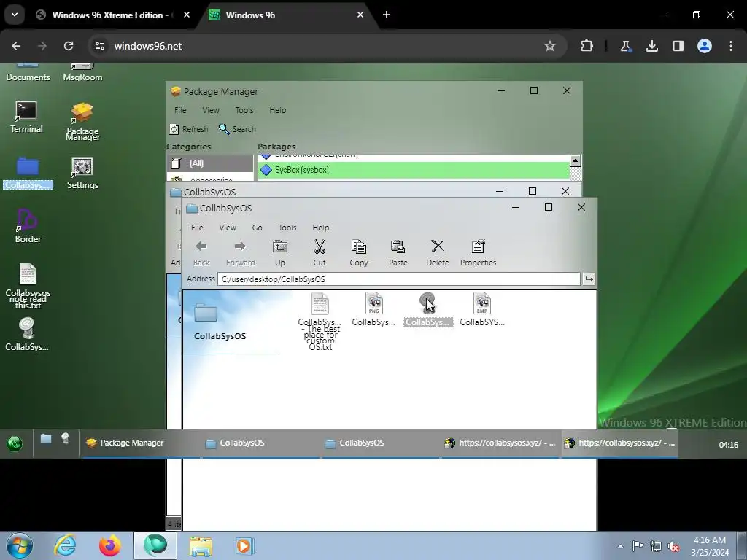This screenshot has width=747, height=560.
Task: Open the Documents desktop icon
Action: 28,73
